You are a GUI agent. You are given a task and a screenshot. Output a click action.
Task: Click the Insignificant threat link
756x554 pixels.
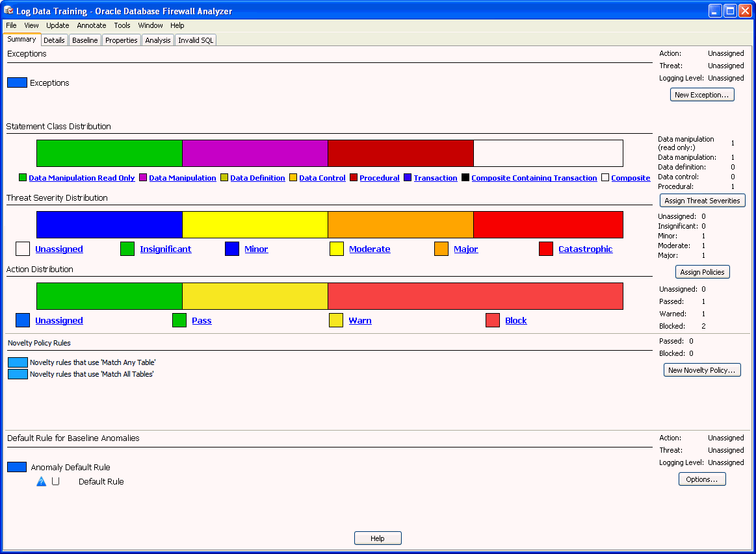click(x=165, y=249)
